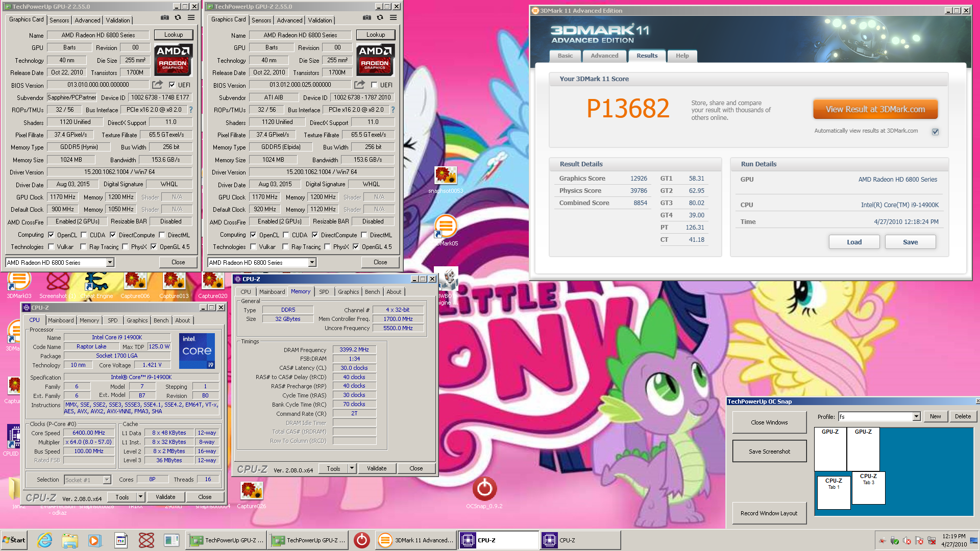Open GPU selector dropdown in left GPU-Z
Screen dimensions: 980x551
110,262
